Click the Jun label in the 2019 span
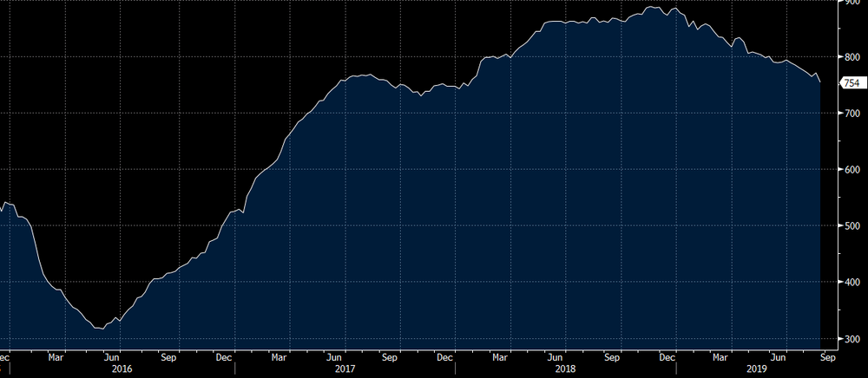The height and width of the screenshot is (378, 868). click(779, 357)
